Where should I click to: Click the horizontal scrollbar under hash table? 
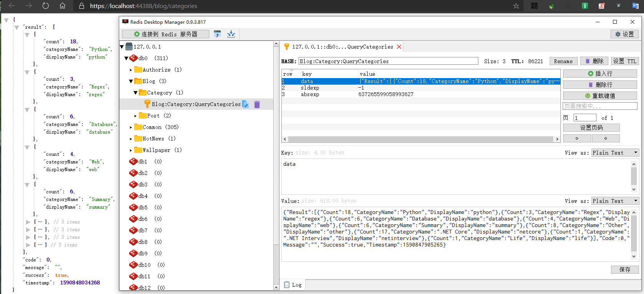[421, 139]
